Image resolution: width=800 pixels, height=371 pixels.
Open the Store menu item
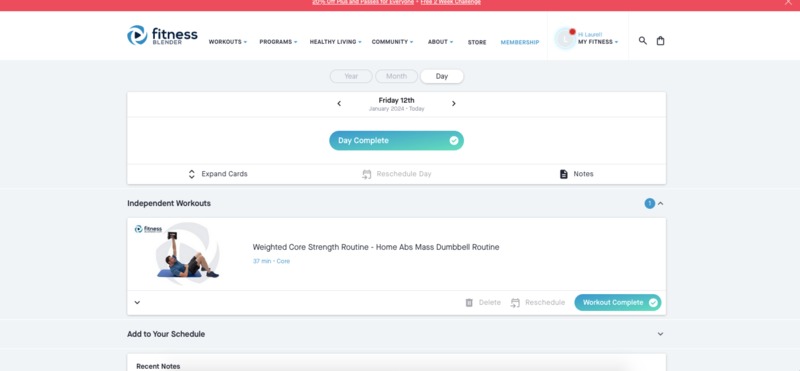pos(477,42)
